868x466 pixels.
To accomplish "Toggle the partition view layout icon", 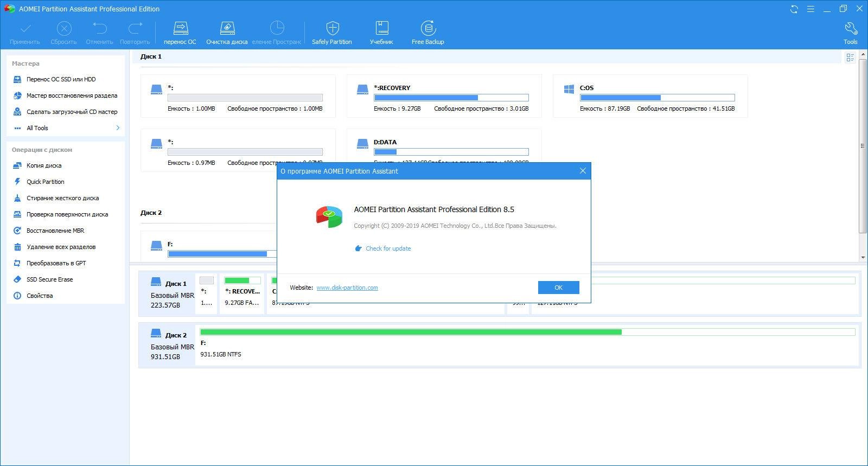I will point(850,57).
